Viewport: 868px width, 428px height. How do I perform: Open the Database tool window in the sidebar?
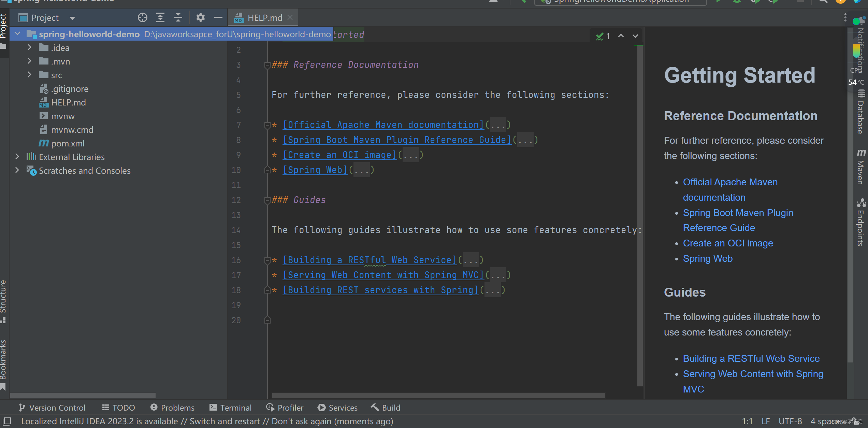coord(860,113)
